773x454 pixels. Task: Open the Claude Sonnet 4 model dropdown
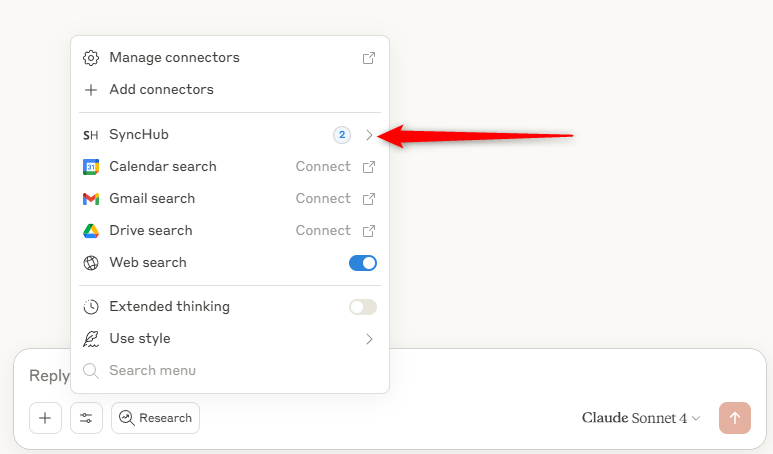coord(641,418)
